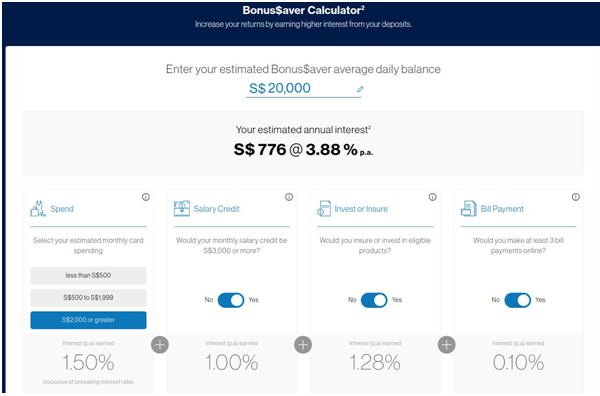Viewport: 600px width, 396px height.
Task: Choose S$2,000 or greater spending option
Action: [88, 320]
